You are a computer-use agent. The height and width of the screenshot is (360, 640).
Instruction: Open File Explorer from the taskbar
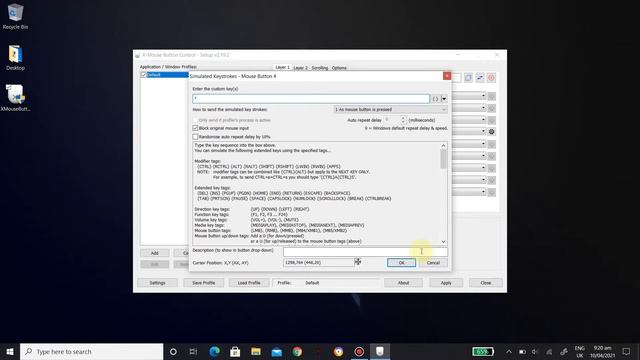(256, 351)
